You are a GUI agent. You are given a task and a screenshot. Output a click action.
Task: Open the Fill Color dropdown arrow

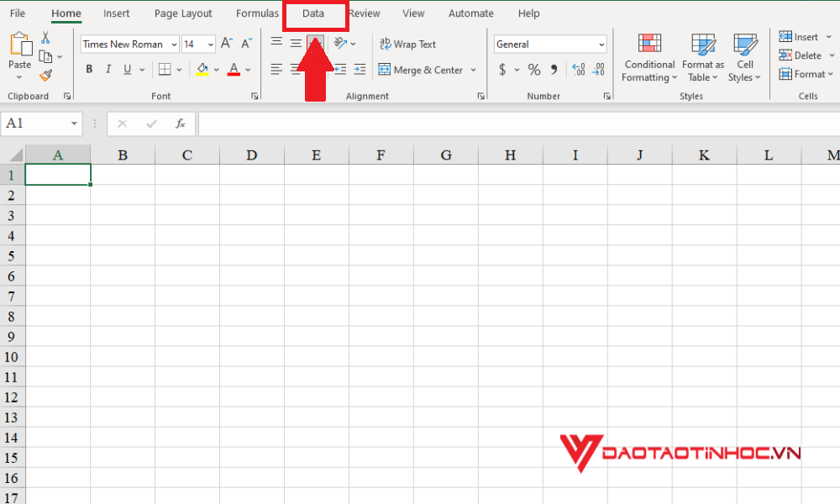click(215, 70)
